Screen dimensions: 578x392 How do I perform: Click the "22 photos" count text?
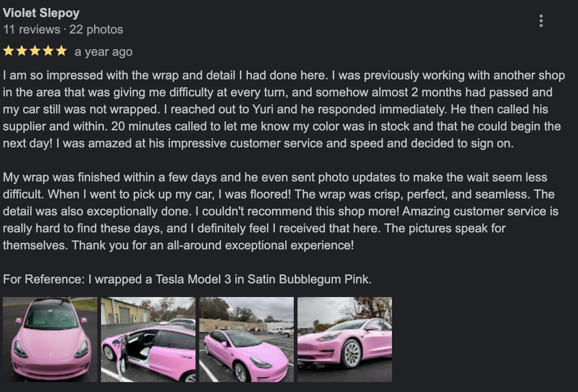pyautogui.click(x=96, y=29)
